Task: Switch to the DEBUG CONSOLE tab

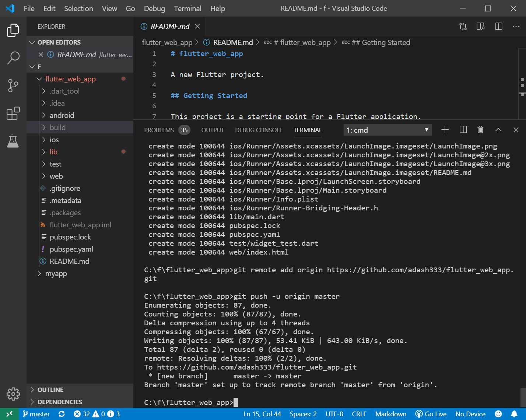Action: tap(259, 130)
